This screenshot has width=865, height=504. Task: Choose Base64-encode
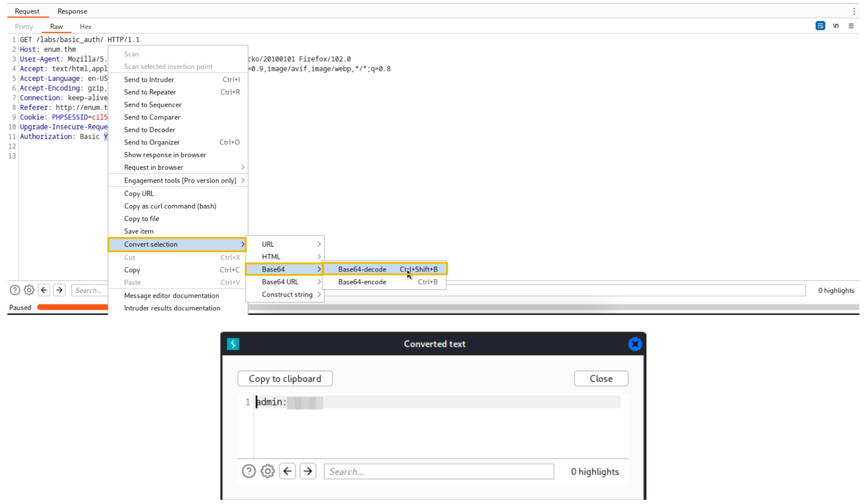(x=385, y=282)
